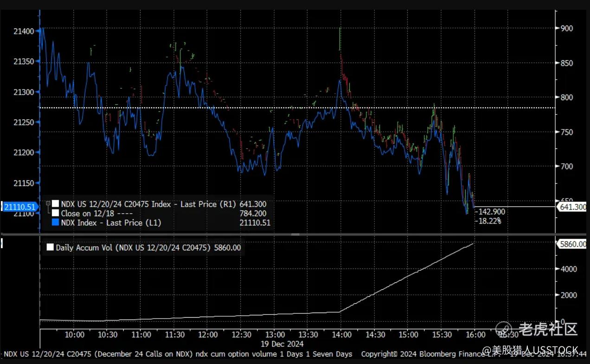Click the 2000 volume axis label
Screen dimensions: 590x364
568,295
